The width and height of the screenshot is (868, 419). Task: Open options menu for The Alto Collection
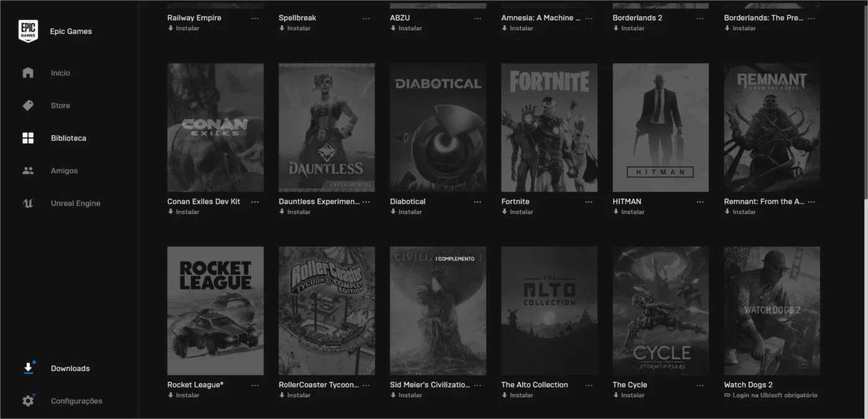[x=588, y=386]
